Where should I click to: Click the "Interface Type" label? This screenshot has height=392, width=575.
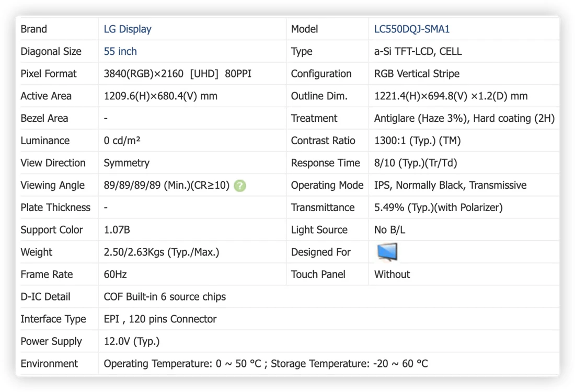[x=53, y=319]
